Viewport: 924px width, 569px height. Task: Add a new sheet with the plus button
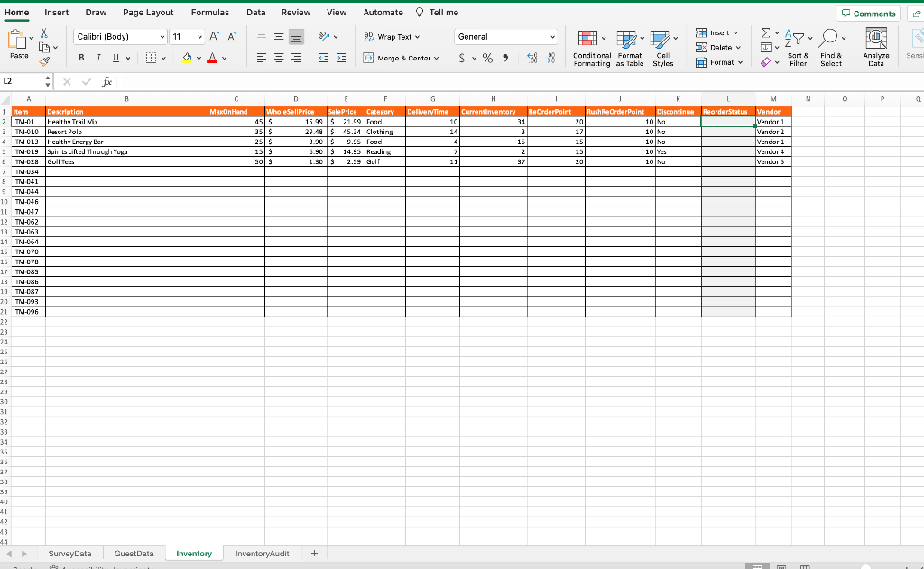pos(314,553)
